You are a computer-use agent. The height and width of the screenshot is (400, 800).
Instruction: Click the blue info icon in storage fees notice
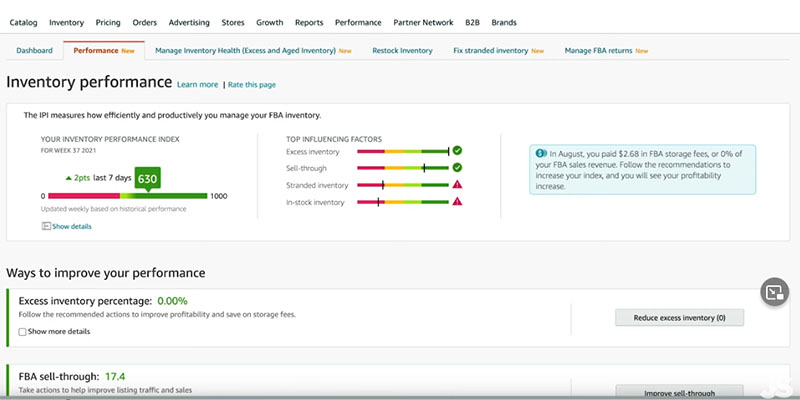[x=541, y=154]
